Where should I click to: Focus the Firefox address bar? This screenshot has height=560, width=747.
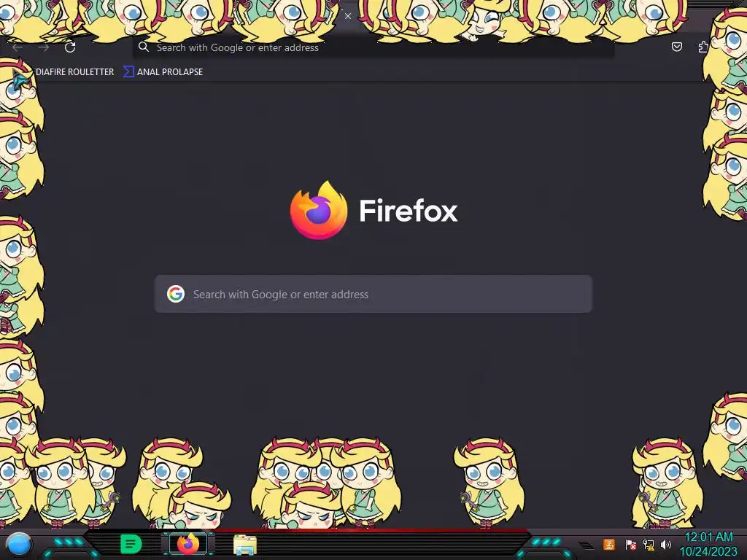pos(373,47)
